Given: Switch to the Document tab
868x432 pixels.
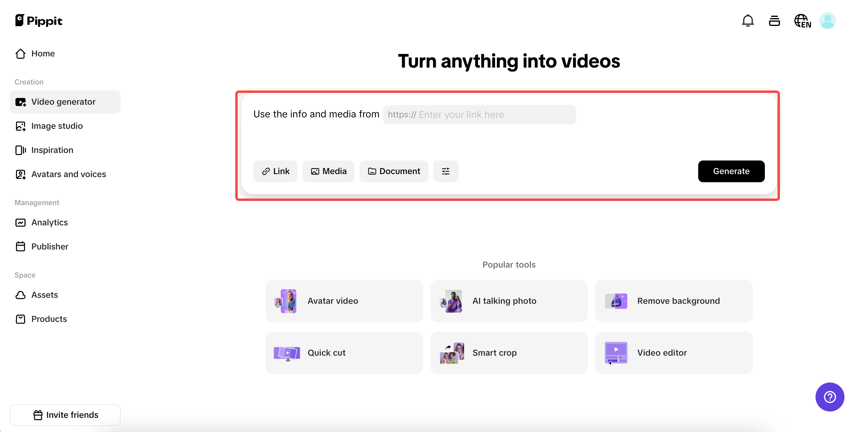Looking at the screenshot, I should point(394,171).
